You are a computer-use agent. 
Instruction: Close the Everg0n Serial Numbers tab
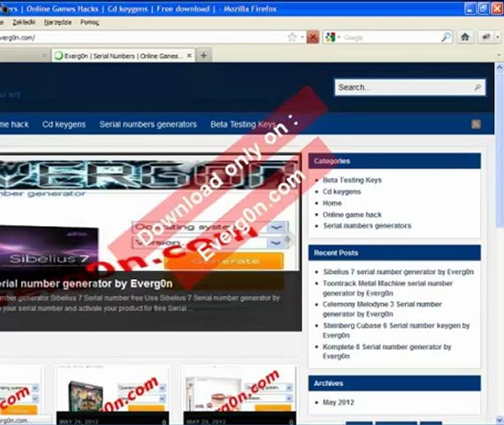tap(189, 55)
